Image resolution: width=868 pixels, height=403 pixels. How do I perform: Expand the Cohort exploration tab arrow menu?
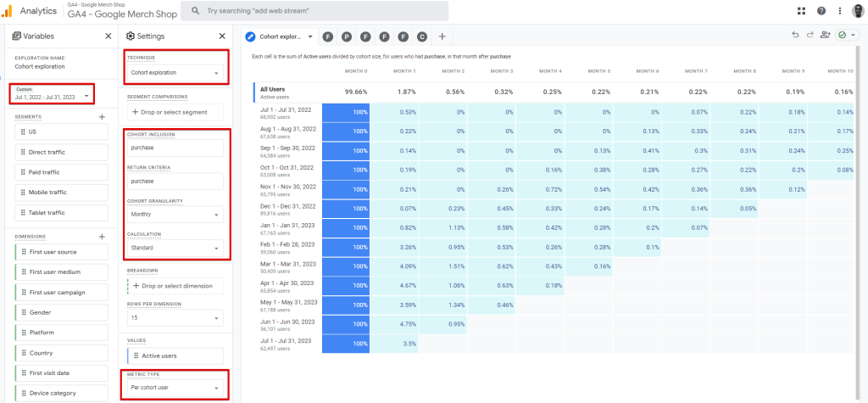coord(310,36)
